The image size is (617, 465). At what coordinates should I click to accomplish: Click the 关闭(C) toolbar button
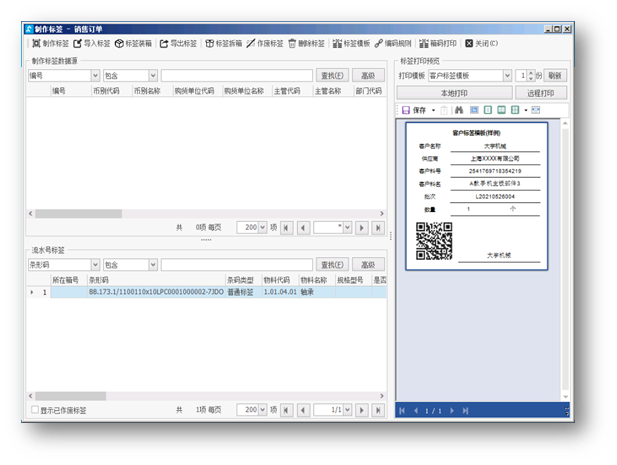481,43
